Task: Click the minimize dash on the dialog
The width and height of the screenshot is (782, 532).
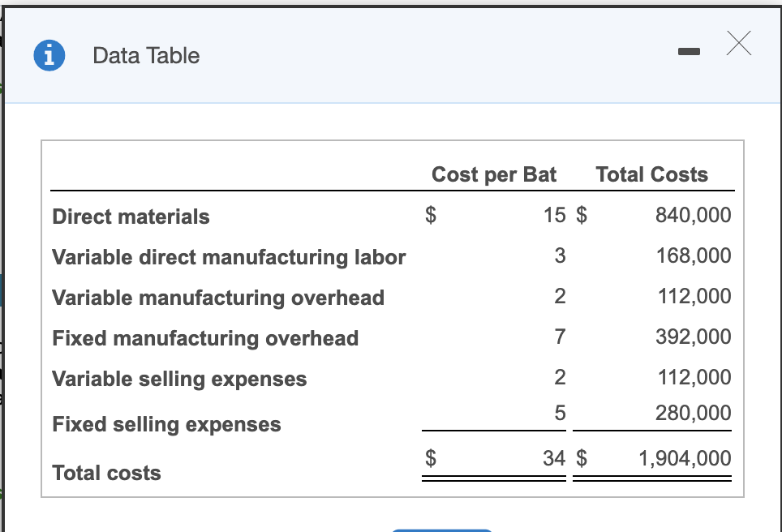Action: tap(690, 51)
